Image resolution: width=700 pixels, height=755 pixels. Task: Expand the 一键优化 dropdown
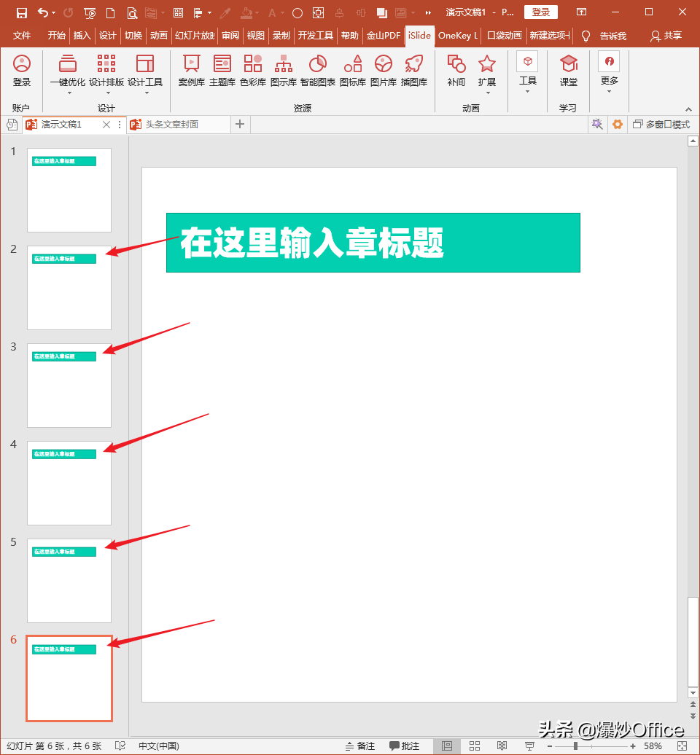(x=69, y=93)
